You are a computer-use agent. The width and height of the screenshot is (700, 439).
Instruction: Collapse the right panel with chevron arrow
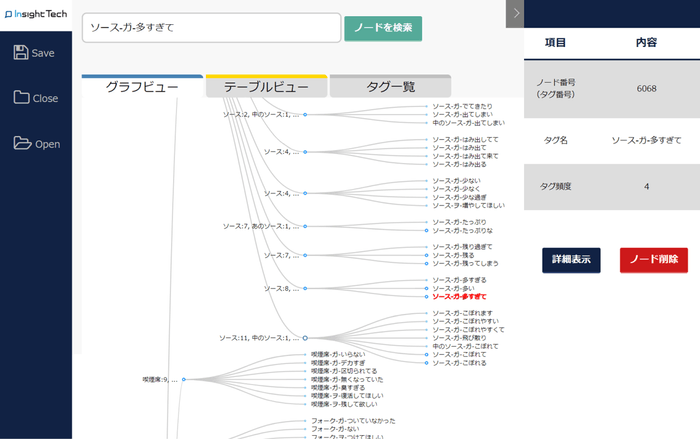[x=515, y=13]
